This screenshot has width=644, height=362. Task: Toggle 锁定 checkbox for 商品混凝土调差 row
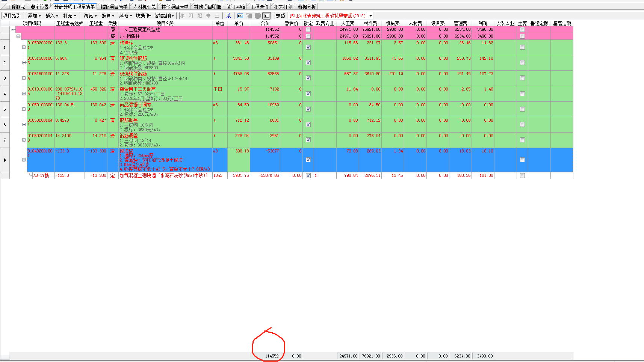[308, 109]
